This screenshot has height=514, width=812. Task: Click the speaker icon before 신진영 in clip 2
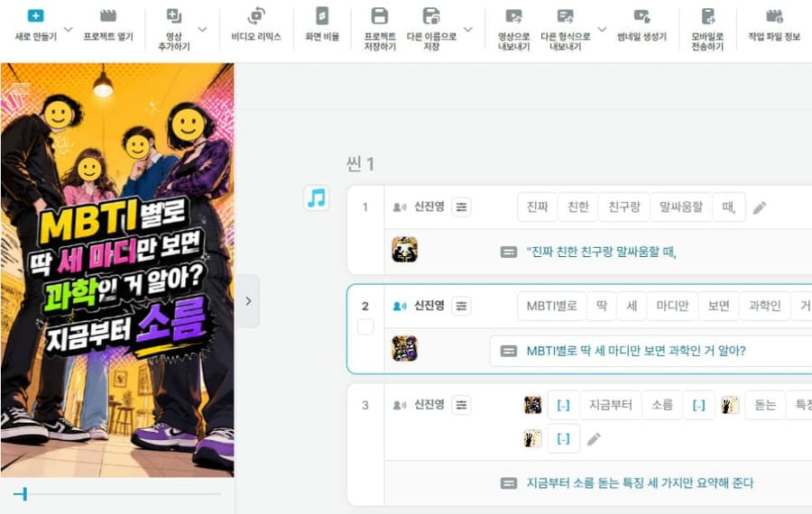tap(400, 306)
